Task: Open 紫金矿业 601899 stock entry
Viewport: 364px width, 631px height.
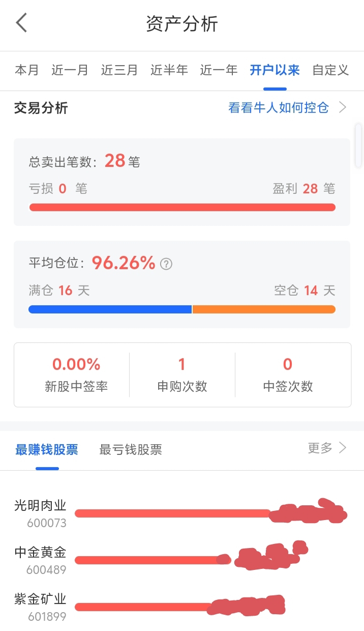Action: point(180,607)
